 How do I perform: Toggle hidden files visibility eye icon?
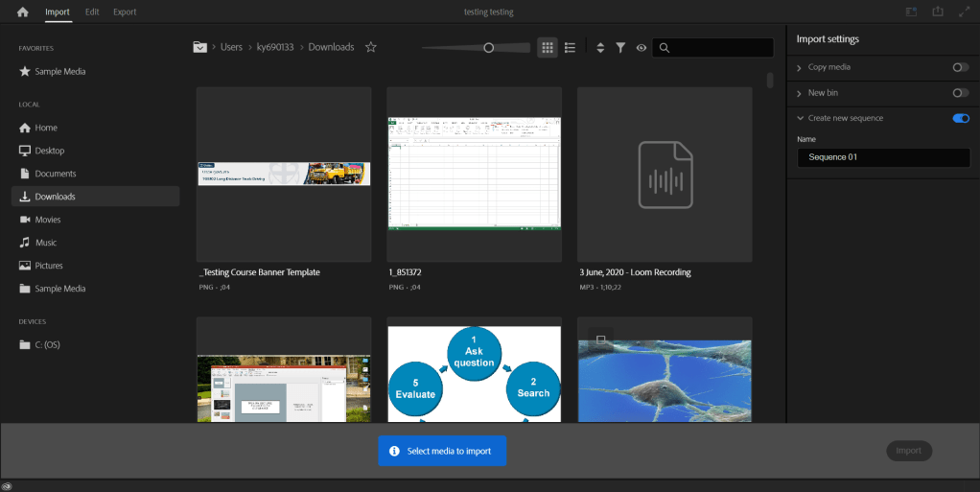pyautogui.click(x=642, y=47)
